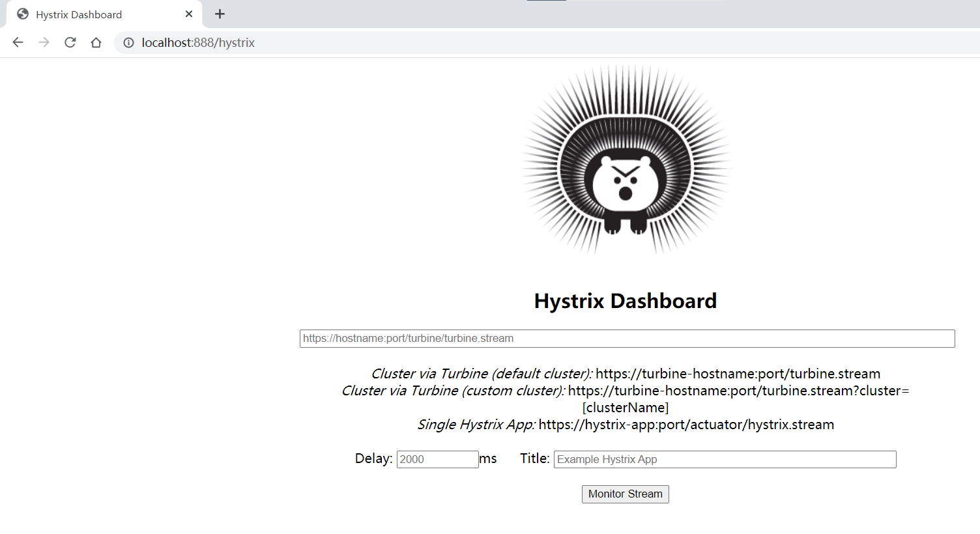Reload the Hystrix page
Viewport: 980px width, 534px height.
click(70, 42)
